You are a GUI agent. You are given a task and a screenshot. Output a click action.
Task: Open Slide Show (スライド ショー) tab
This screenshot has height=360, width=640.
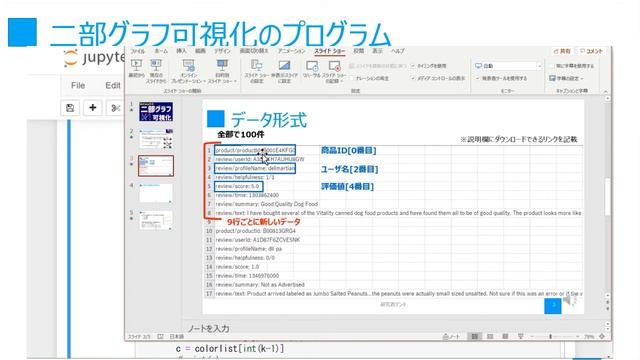point(330,51)
